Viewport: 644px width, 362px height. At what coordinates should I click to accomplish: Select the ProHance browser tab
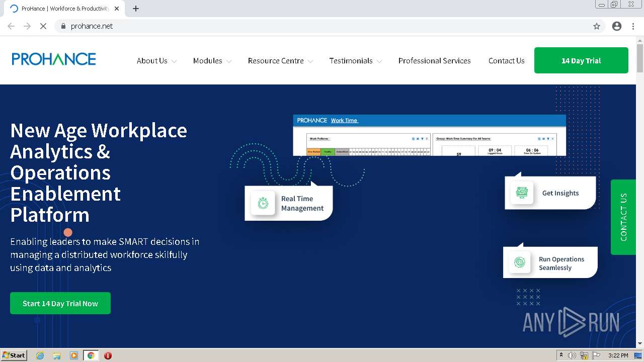65,9
